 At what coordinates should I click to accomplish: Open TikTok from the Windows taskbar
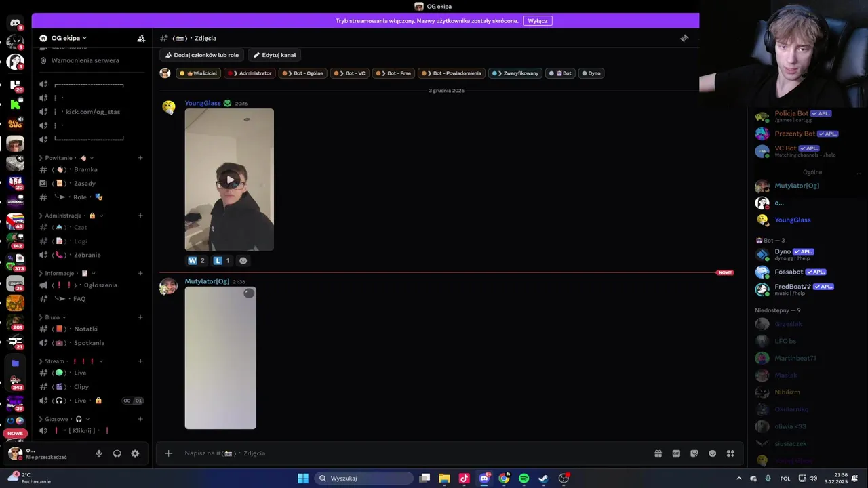[464, 479]
